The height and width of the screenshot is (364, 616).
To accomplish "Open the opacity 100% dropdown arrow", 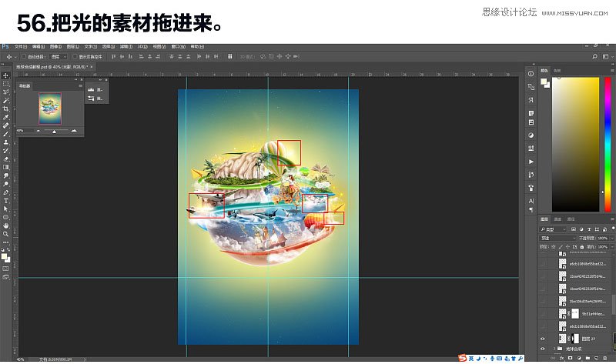I will [611, 238].
